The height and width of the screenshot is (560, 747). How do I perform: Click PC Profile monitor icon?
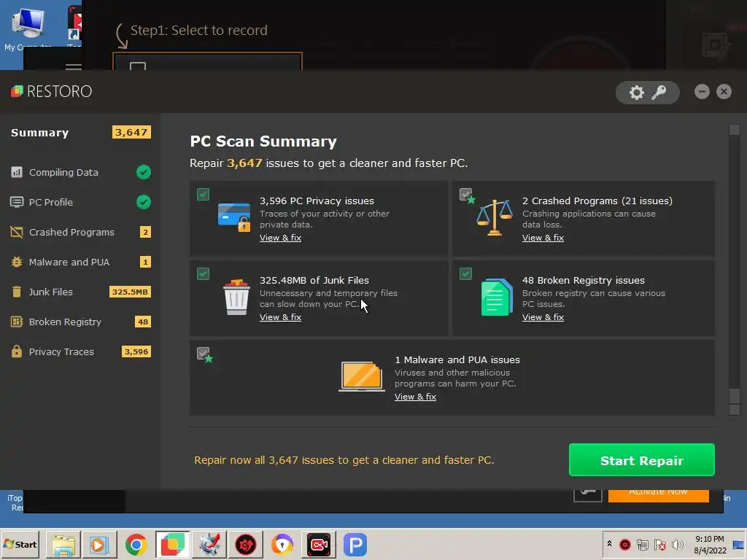click(17, 202)
